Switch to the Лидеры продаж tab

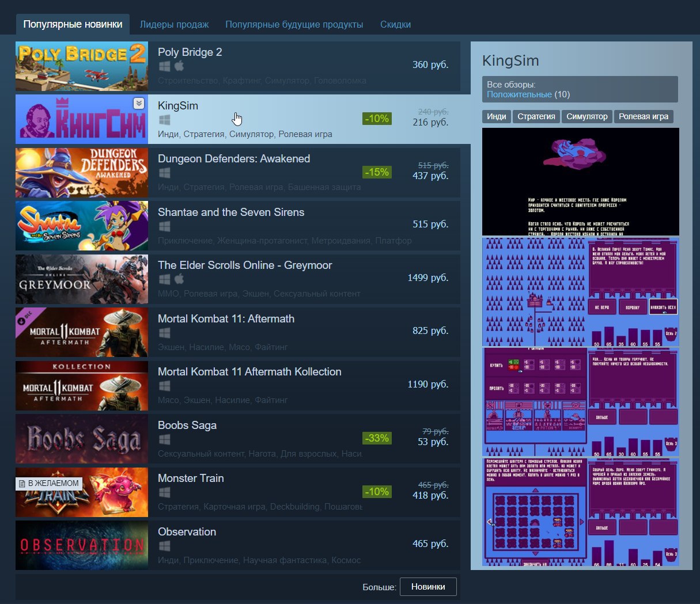(174, 25)
